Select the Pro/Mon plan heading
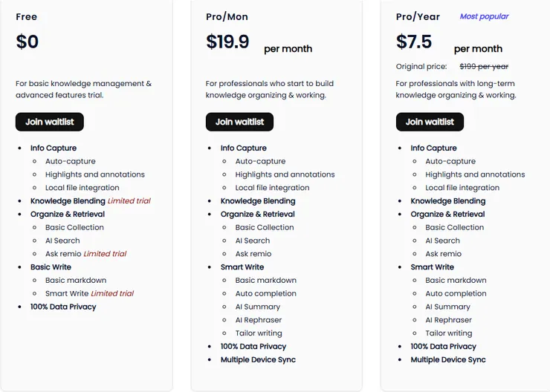550x392 pixels. pos(227,16)
